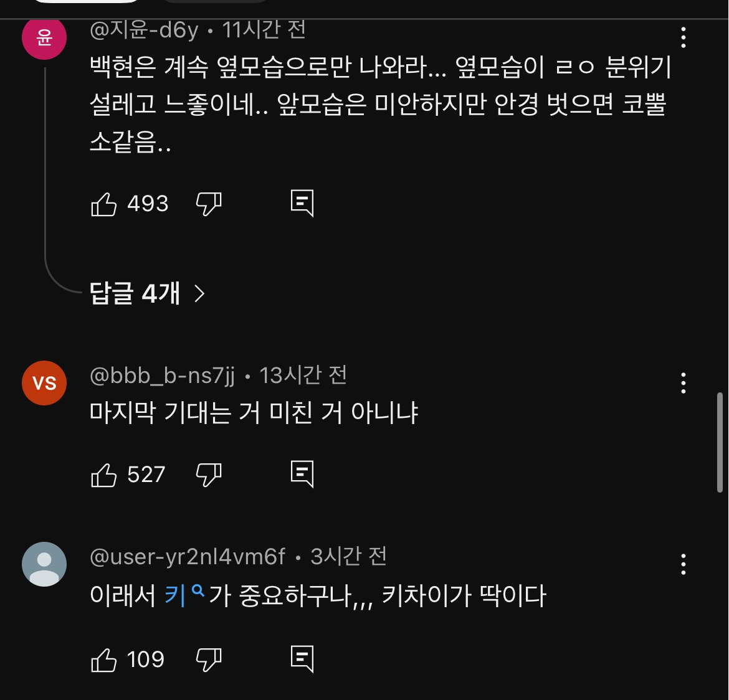This screenshot has width=729, height=700.
Task: Open more options for @지윤-d6y comment
Action: (x=684, y=37)
